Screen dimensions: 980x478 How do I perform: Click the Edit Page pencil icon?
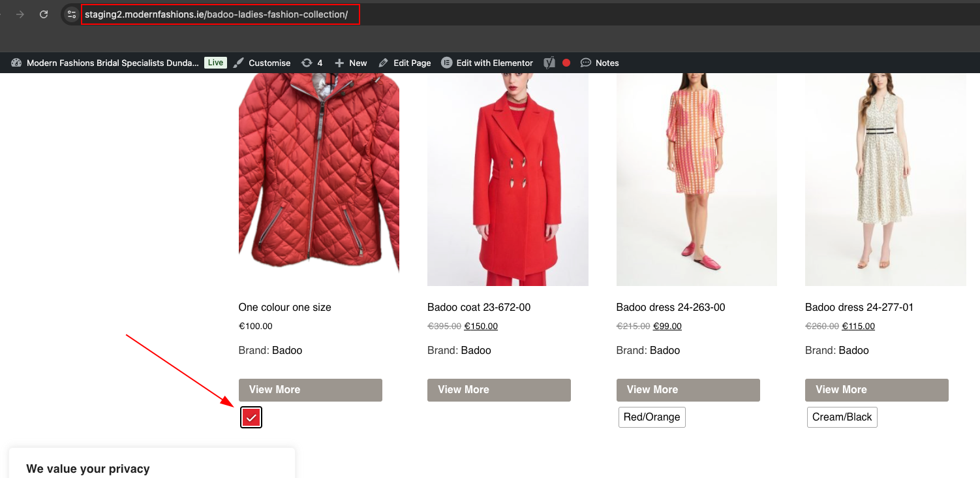coord(384,63)
